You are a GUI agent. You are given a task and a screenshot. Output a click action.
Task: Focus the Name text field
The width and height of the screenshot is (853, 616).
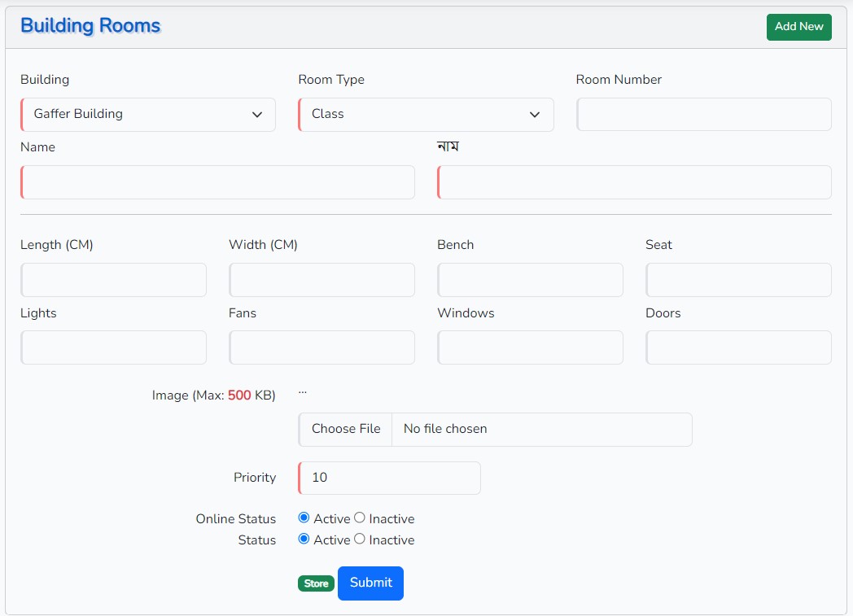(218, 182)
